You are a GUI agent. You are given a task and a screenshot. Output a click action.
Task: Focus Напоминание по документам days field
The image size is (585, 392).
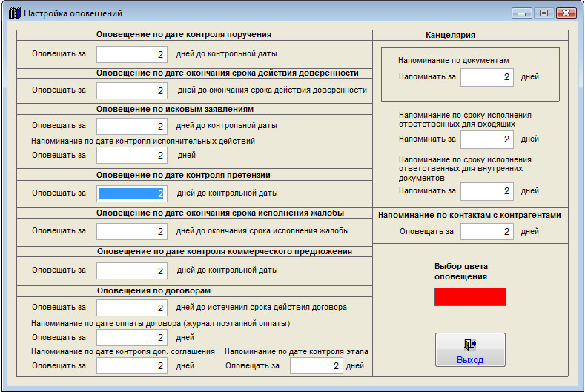coord(487,77)
